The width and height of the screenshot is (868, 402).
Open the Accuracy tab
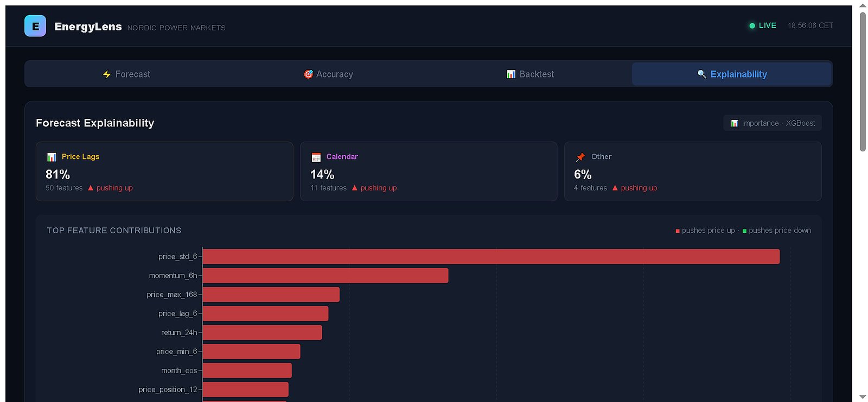coord(328,74)
